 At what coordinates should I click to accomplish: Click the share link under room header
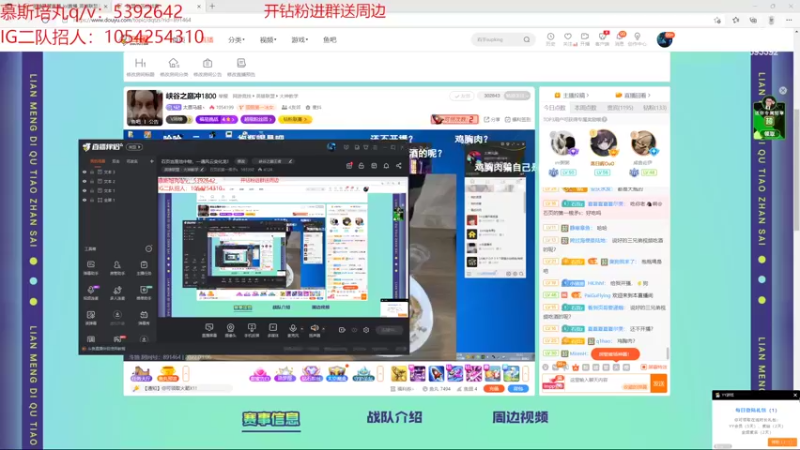coord(492,119)
